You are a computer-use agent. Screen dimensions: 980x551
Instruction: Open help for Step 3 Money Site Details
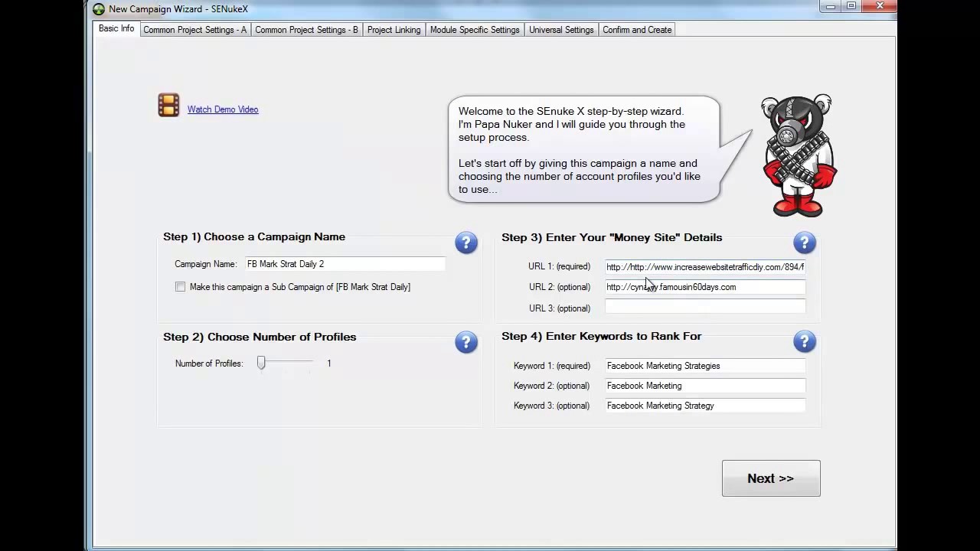coord(805,243)
